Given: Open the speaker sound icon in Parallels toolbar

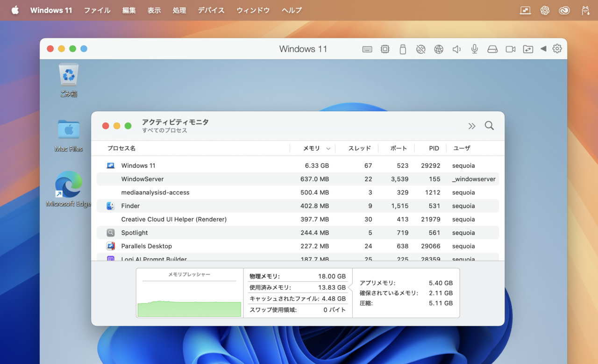Looking at the screenshot, I should coord(456,49).
